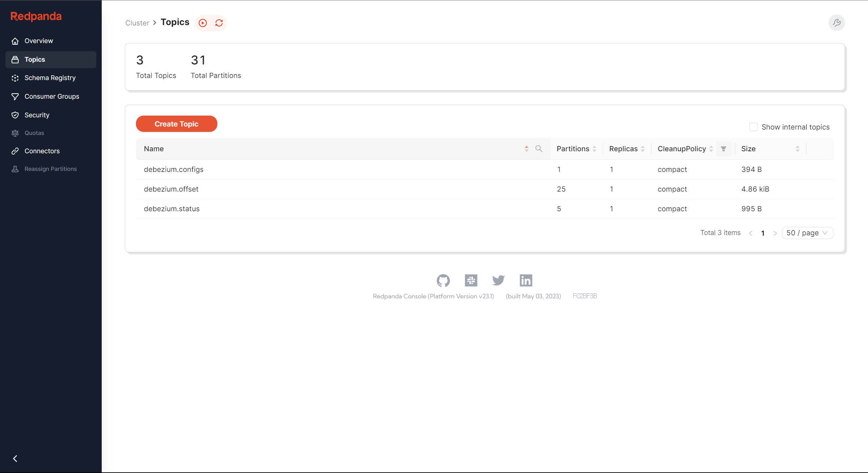
Task: Open the wrench settings icon
Action: pos(837,23)
